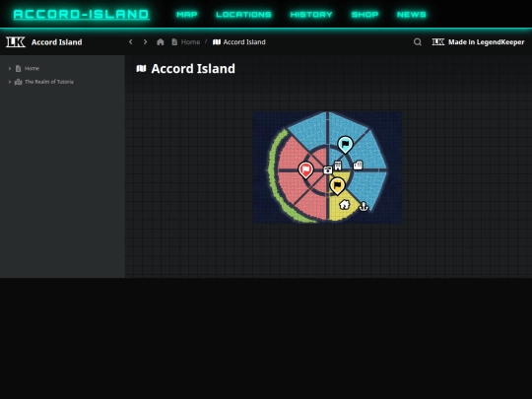Screen dimensions: 532x399
Task: Click the yellow flag map pin
Action: pyautogui.click(x=337, y=186)
